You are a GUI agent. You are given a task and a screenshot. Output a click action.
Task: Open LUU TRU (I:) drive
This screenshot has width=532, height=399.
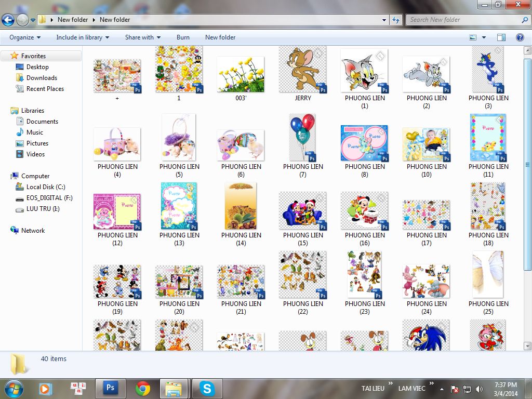[x=43, y=209]
